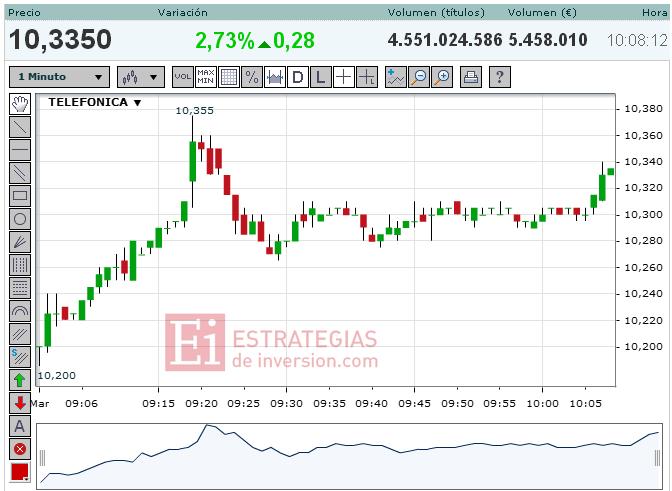Toggle the area range chart button
The image size is (672, 491).
click(275, 77)
